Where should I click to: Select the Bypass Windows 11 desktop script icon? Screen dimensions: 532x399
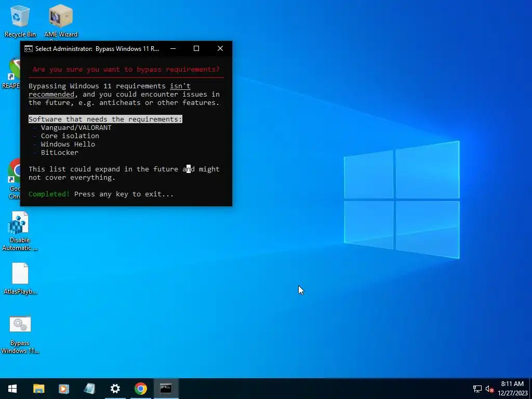point(20,335)
